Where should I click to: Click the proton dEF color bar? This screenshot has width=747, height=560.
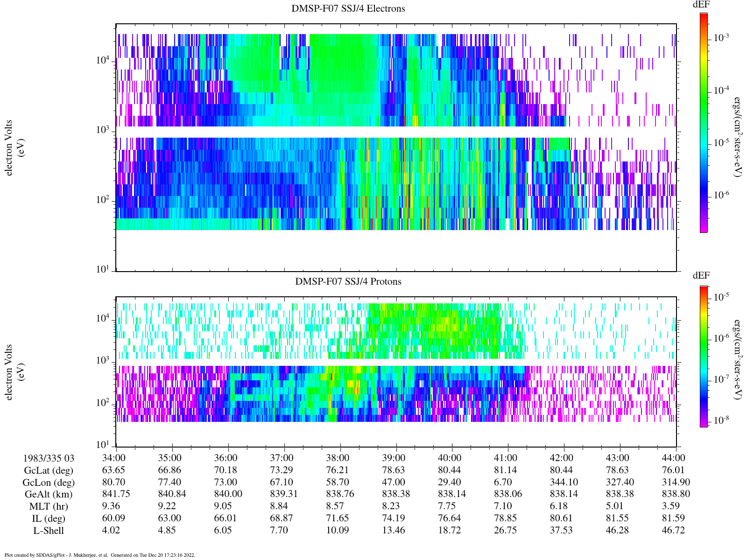coord(704,357)
